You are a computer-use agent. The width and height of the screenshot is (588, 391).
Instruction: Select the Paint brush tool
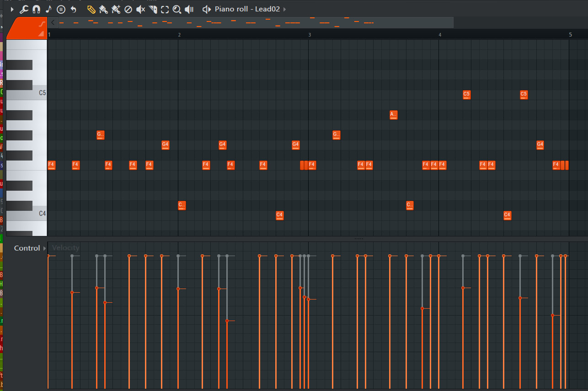(x=103, y=9)
